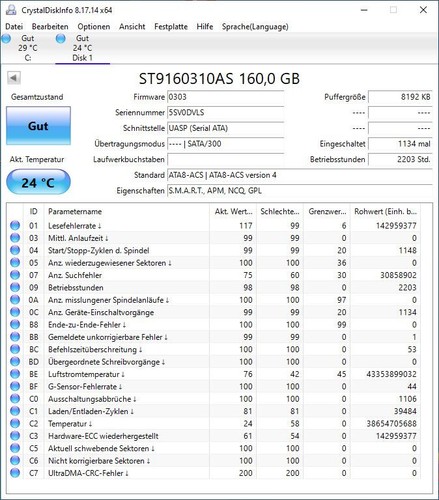439x500 pixels.
Task: Click status orb for Lesefehlerrate row
Action: [x=15, y=226]
